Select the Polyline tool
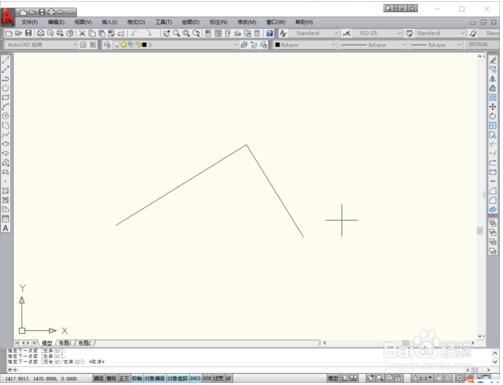503x385 pixels. [x=6, y=79]
